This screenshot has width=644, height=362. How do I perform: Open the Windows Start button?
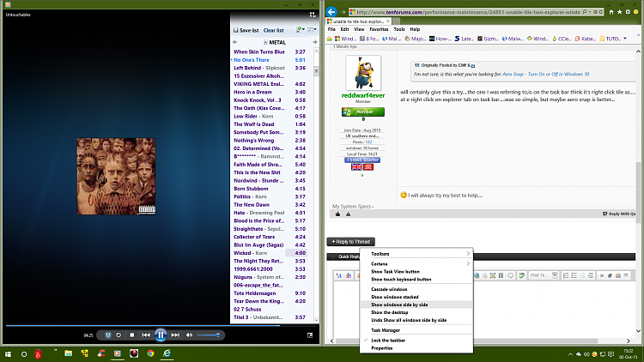click(8, 353)
